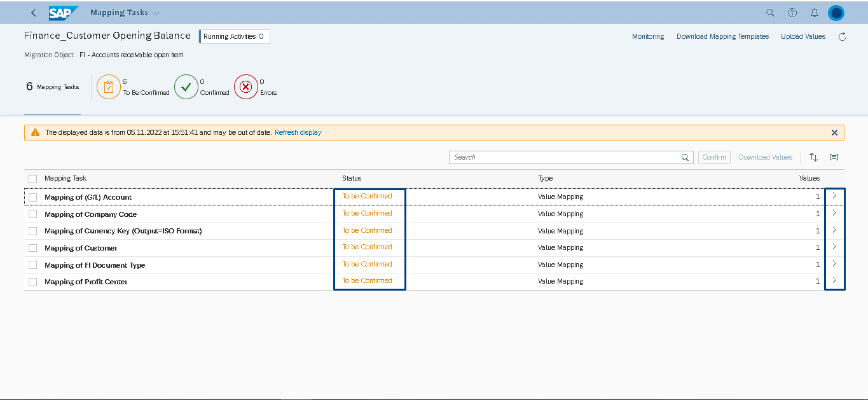Open the user profile avatar

[x=836, y=13]
